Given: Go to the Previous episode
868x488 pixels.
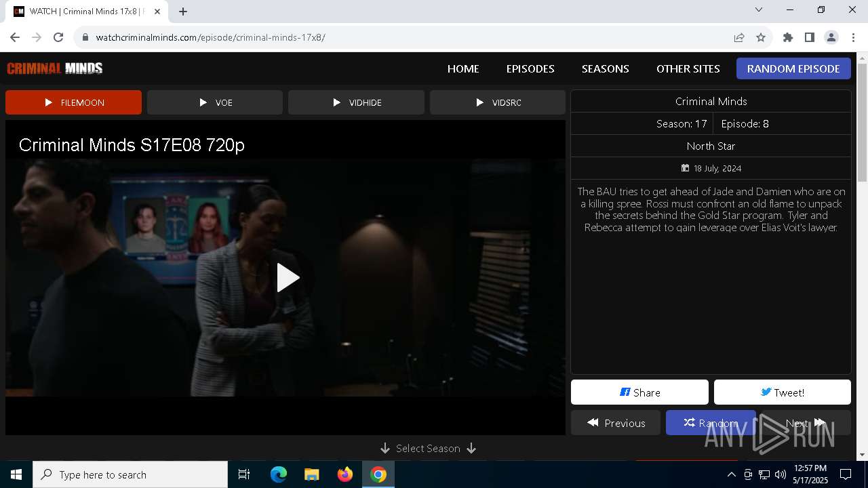Looking at the screenshot, I should [616, 423].
